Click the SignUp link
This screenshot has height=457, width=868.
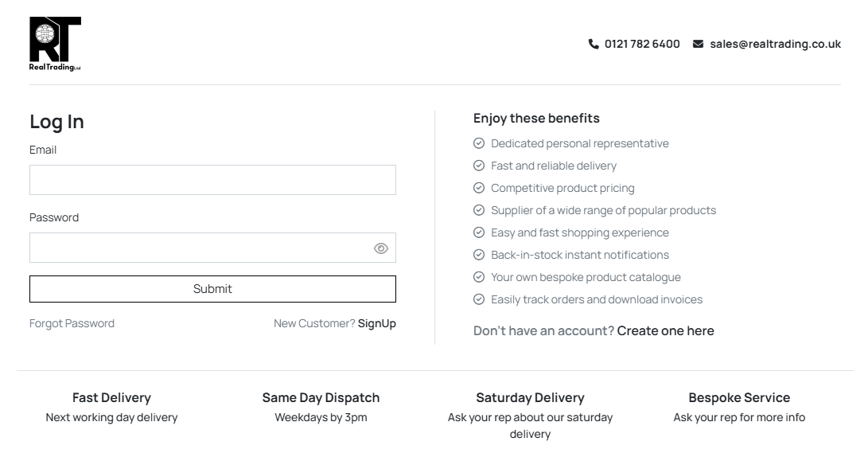(x=377, y=323)
